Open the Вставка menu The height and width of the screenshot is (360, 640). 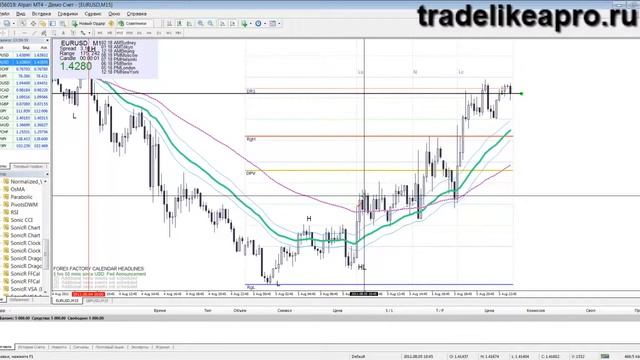41,13
